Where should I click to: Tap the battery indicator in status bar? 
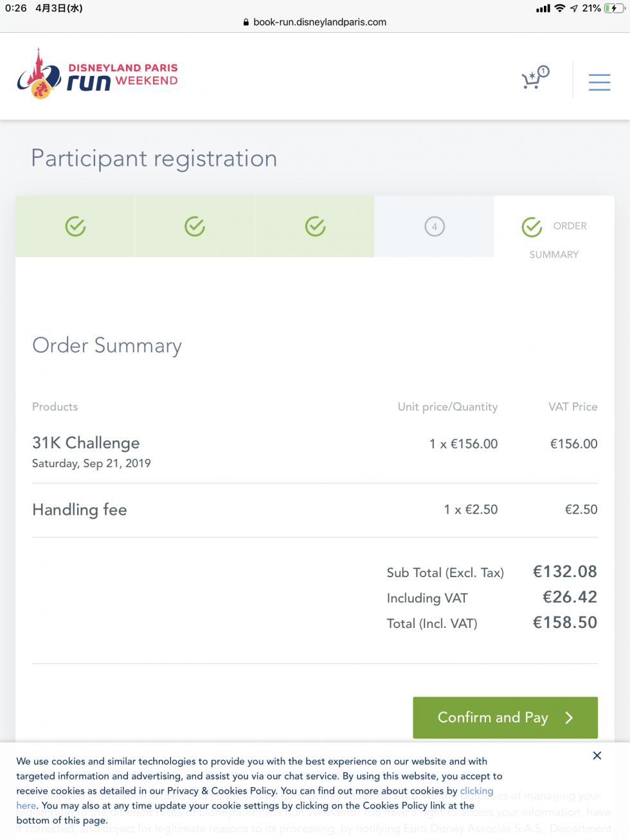click(x=614, y=8)
